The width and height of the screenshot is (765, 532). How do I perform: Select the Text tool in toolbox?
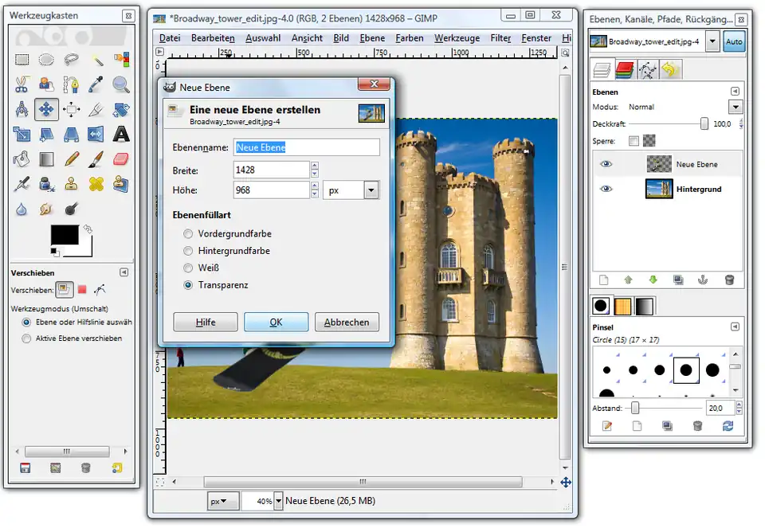(121, 134)
